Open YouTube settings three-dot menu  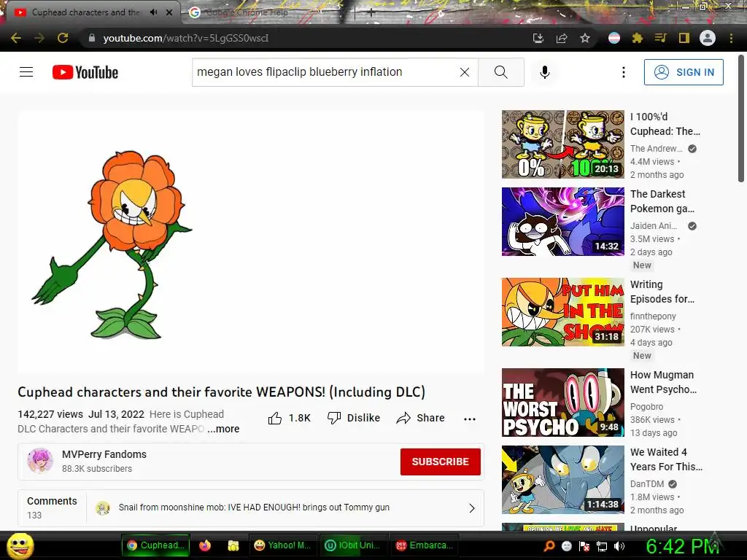[623, 72]
